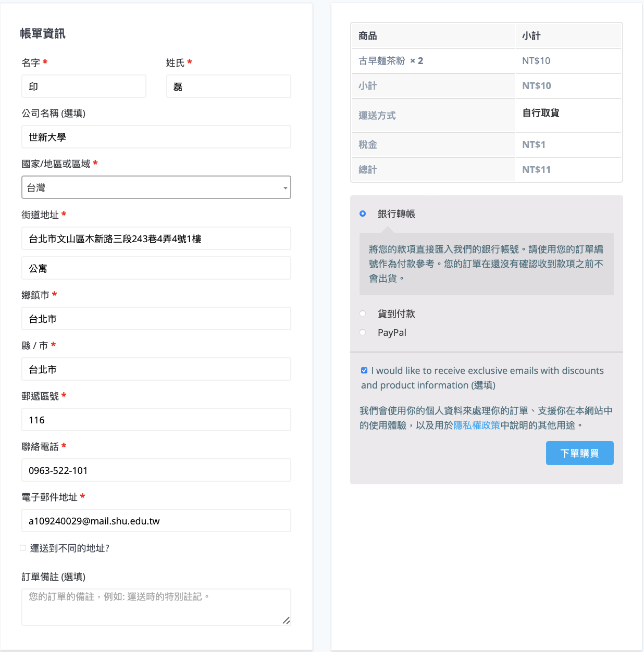
Task: Grab the order notes textarea resize handle
Action: point(286,620)
